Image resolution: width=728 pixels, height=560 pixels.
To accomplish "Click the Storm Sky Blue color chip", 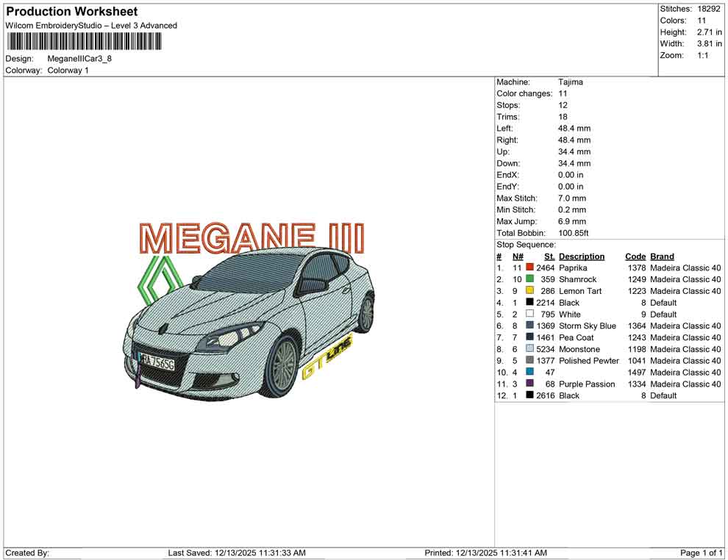I will point(530,326).
